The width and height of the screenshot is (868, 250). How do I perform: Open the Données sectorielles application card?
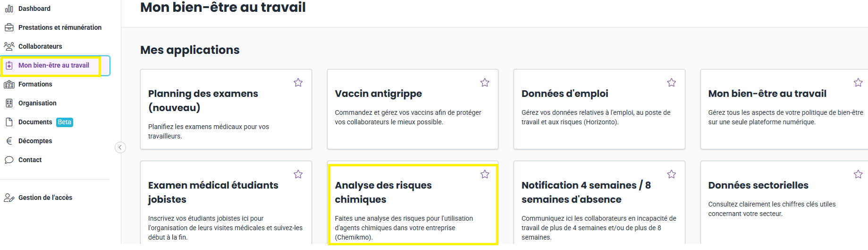(x=784, y=203)
